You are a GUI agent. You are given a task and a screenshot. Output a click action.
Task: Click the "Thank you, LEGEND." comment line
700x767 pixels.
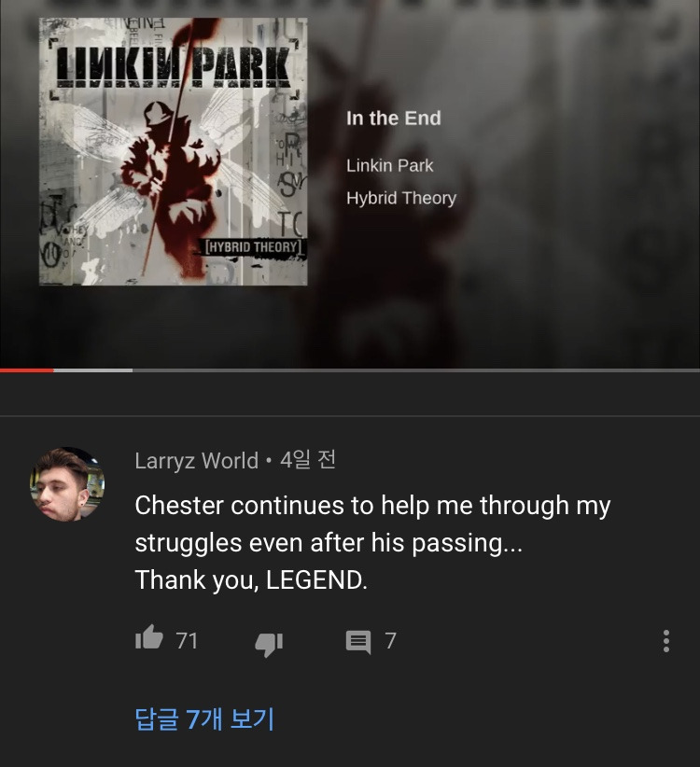(251, 580)
